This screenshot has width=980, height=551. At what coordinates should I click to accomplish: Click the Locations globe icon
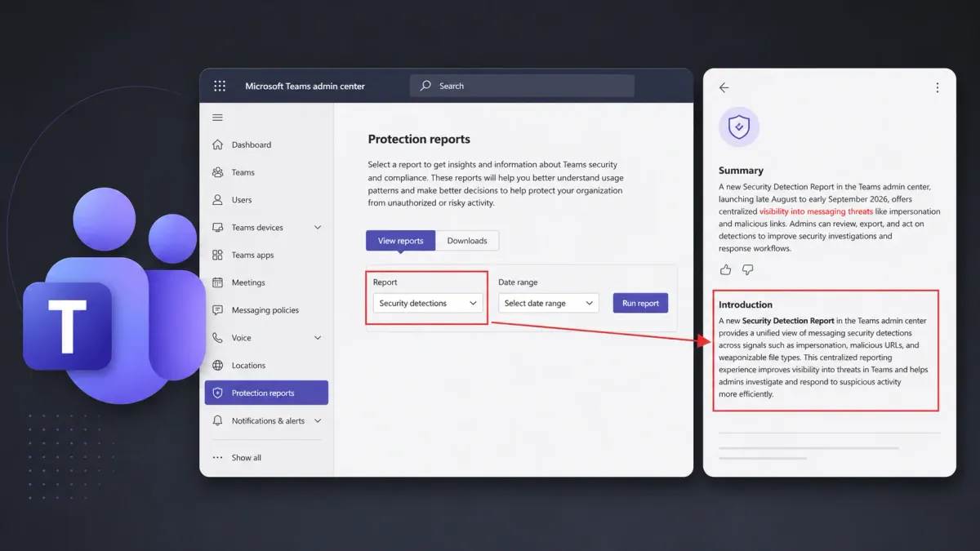point(217,366)
